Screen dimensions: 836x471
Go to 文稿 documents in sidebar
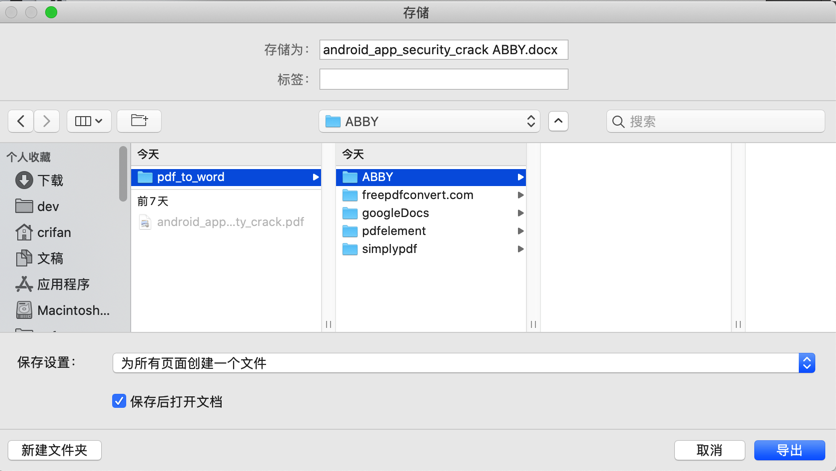(x=39, y=258)
